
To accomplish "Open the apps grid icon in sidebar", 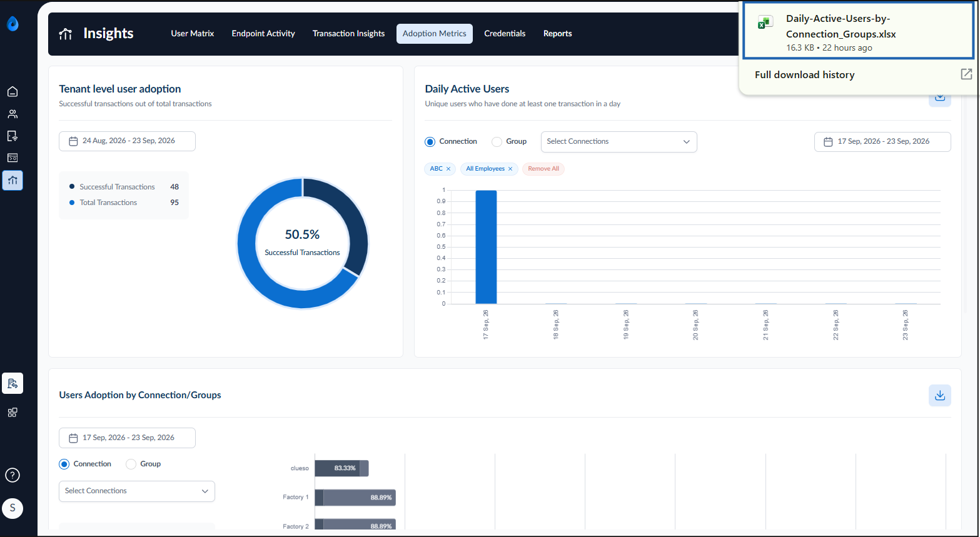I will [x=13, y=413].
